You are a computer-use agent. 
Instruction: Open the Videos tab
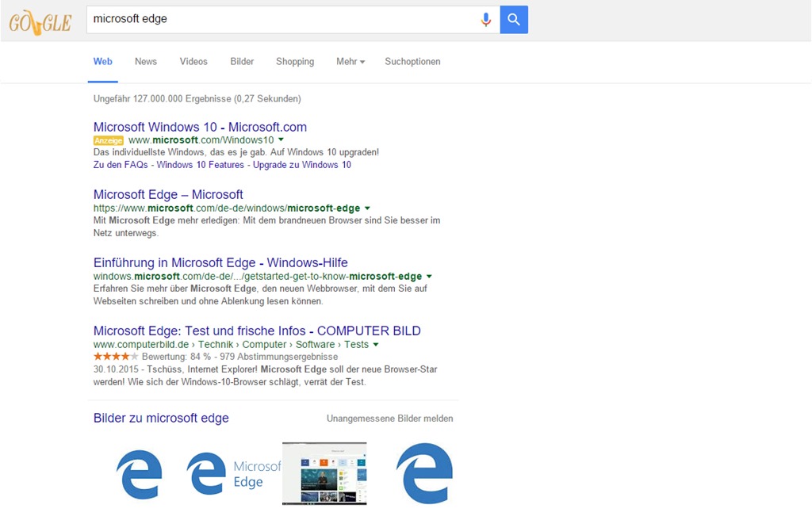click(193, 62)
